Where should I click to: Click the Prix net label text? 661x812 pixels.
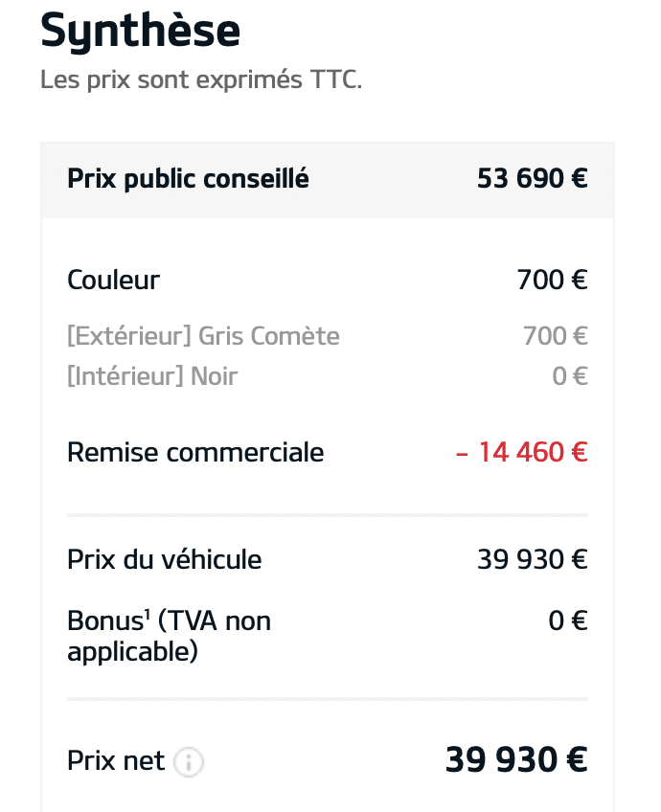point(116,761)
